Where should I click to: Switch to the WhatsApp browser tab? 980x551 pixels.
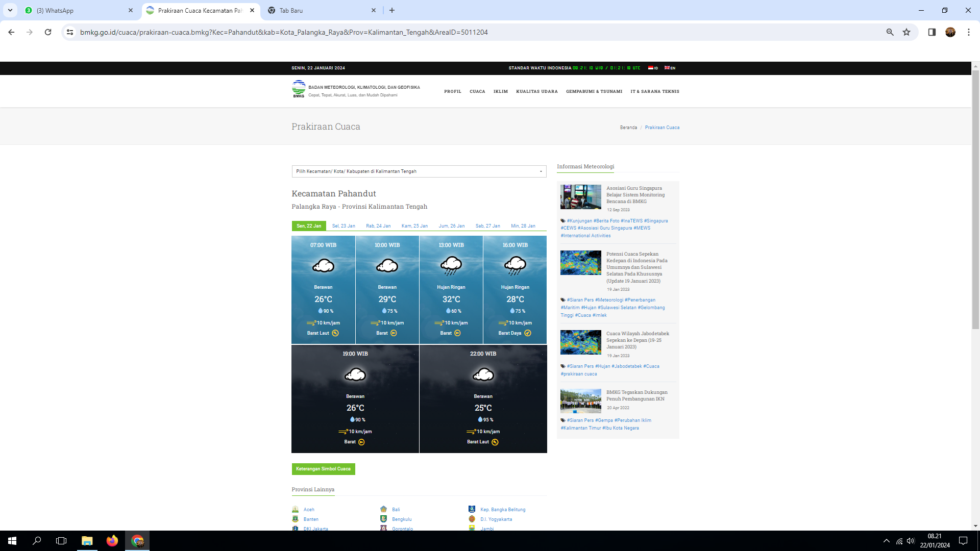(79, 10)
